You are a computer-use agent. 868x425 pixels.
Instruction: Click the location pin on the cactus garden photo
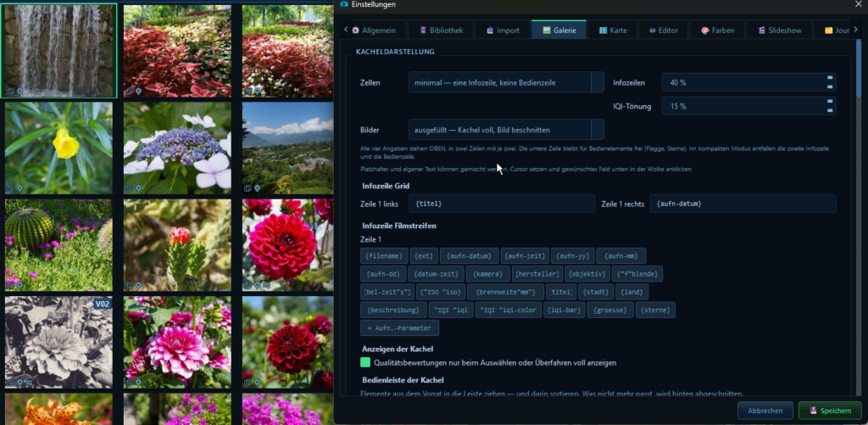[20, 285]
